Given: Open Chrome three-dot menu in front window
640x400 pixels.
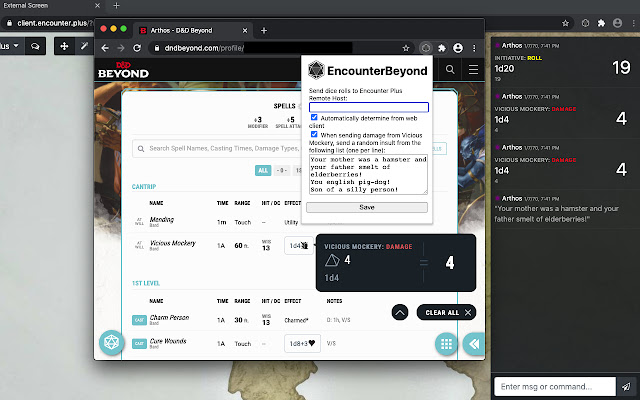Looking at the screenshot, I should (474, 48).
